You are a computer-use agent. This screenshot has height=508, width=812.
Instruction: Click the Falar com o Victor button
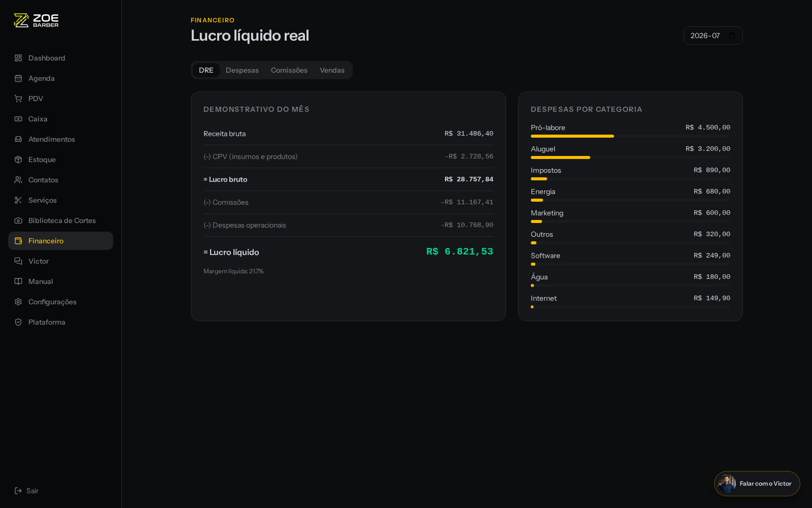click(x=757, y=484)
